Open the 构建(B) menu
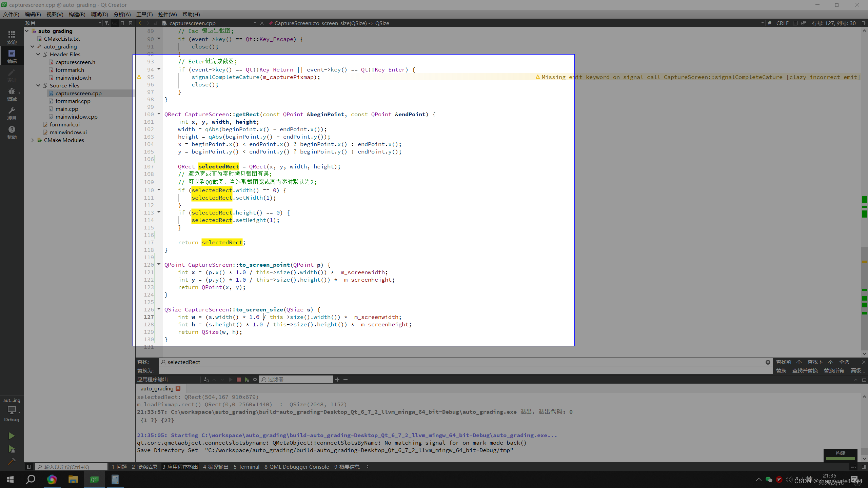The width and height of the screenshot is (868, 488). 77,14
